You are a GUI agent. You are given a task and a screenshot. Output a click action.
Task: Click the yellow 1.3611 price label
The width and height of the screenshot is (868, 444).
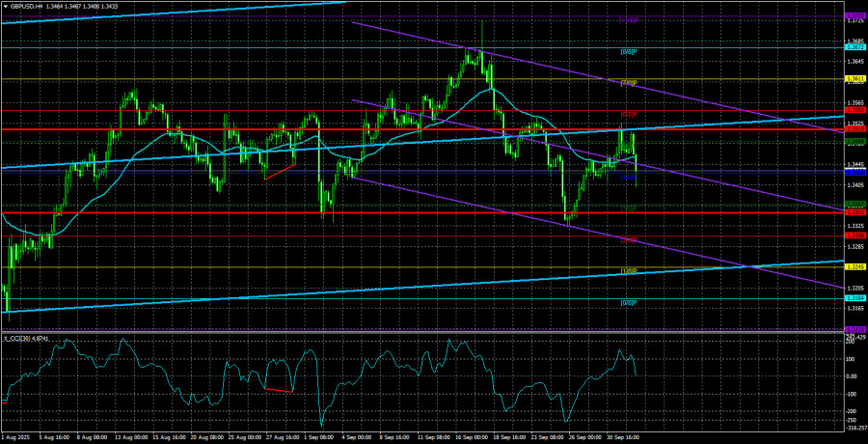pyautogui.click(x=854, y=78)
